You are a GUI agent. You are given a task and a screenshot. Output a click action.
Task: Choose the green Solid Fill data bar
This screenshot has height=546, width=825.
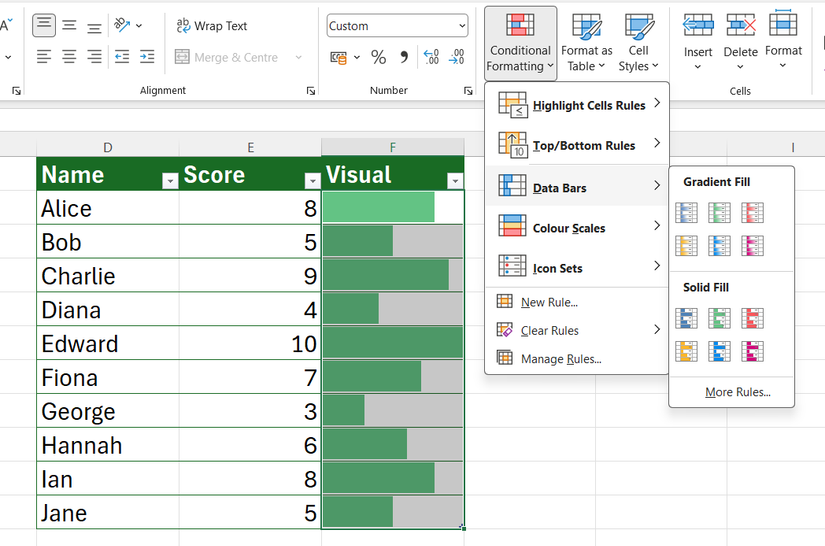pyautogui.click(x=719, y=319)
